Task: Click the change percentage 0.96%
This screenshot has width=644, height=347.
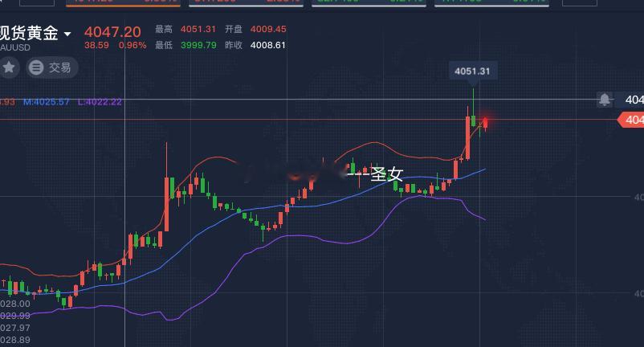Action: coord(132,45)
